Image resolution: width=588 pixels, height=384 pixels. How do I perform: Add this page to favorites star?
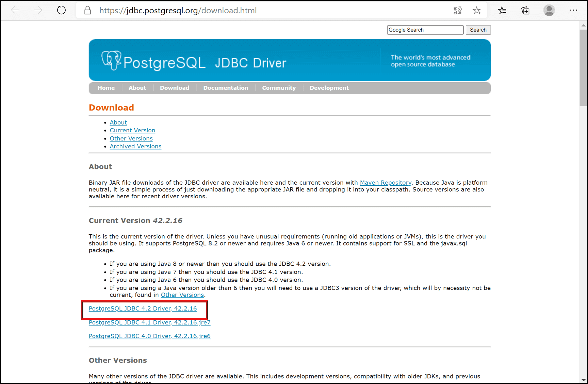477,10
